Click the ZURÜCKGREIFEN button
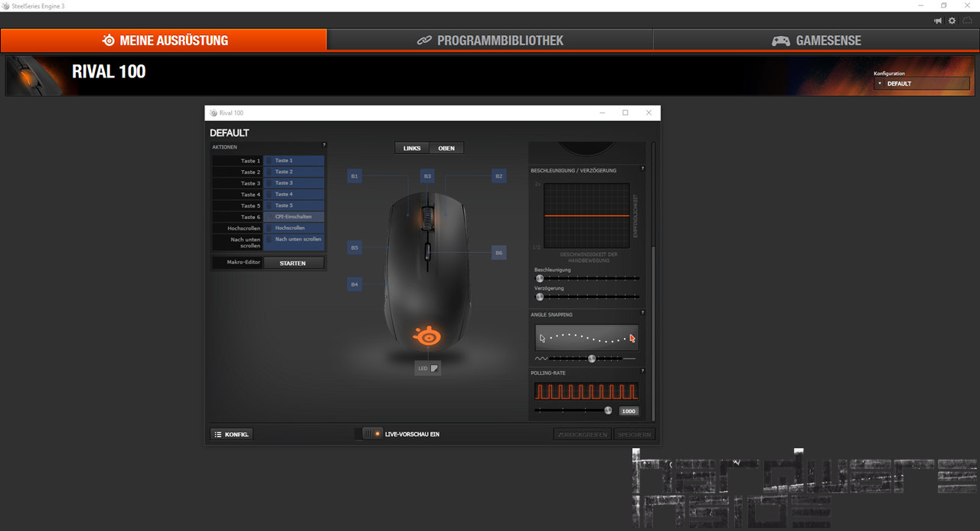980x531 pixels. (x=583, y=434)
